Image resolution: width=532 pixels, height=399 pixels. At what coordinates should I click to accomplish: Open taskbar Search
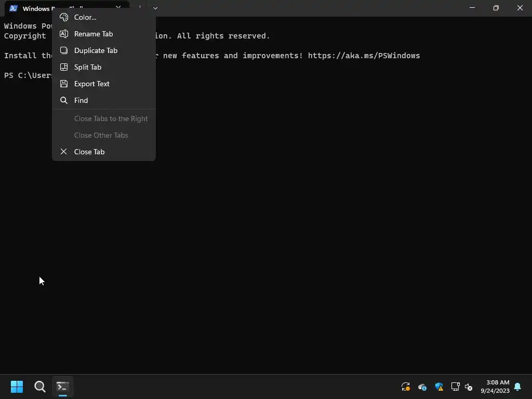click(39, 387)
